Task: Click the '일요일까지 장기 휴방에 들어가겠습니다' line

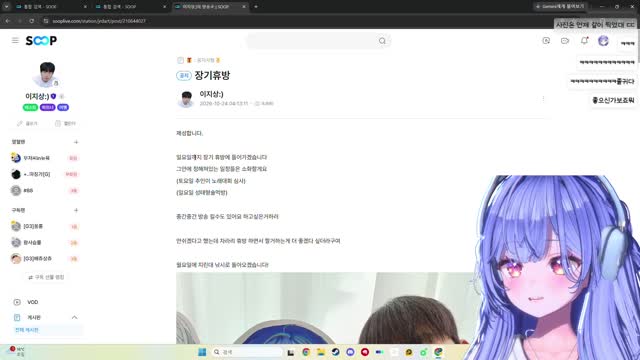Action: 222,157
